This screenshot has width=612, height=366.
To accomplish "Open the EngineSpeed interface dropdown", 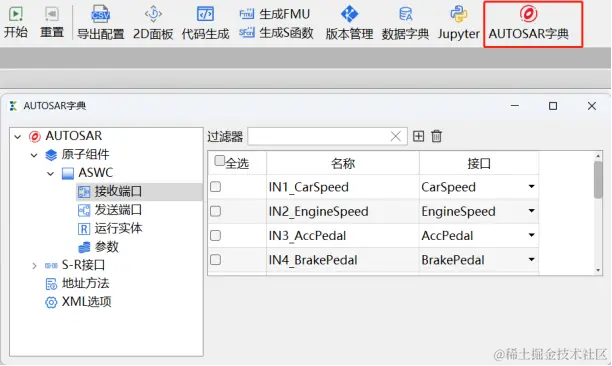I will click(x=531, y=211).
